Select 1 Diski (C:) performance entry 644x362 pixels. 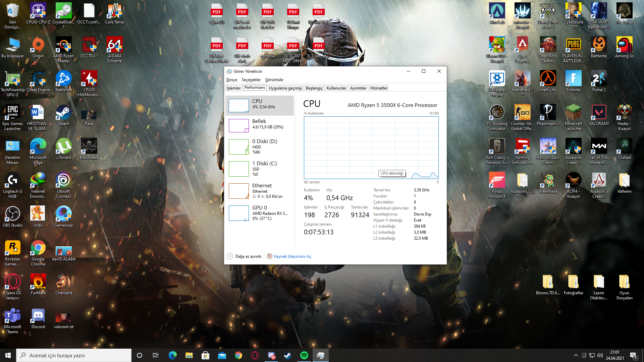click(x=260, y=169)
